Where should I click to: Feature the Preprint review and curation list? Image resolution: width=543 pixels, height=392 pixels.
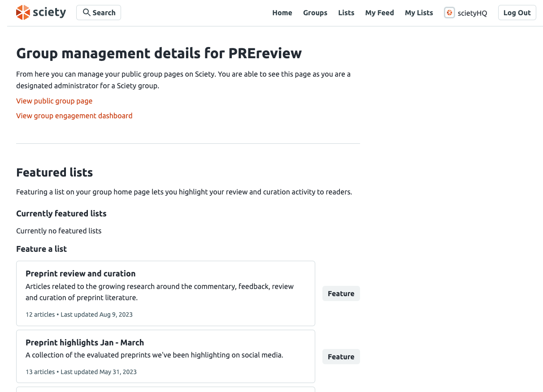click(x=341, y=293)
